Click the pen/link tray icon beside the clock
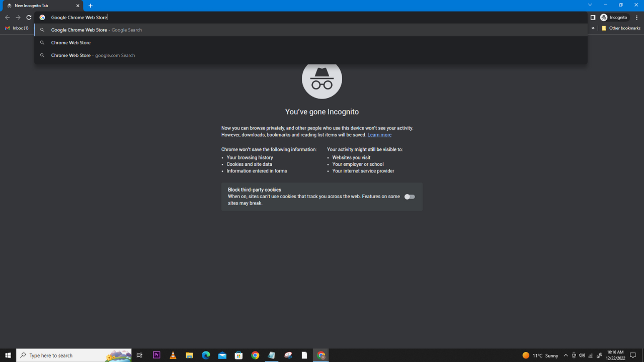The image size is (644, 362). point(599,355)
